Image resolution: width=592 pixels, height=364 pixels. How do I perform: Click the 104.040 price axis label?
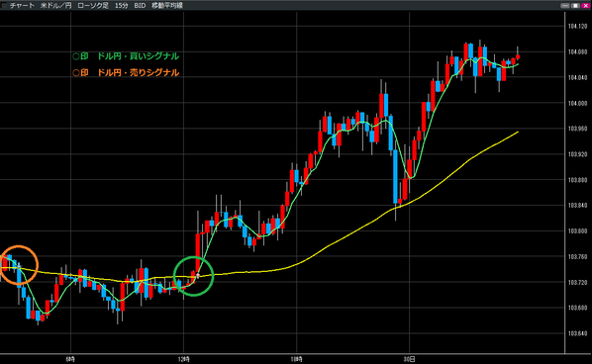click(578, 77)
